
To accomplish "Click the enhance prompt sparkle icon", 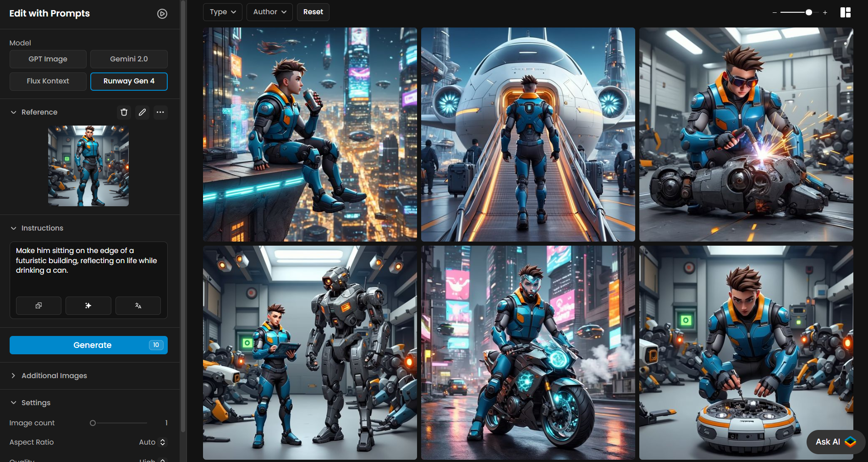I will click(x=88, y=306).
